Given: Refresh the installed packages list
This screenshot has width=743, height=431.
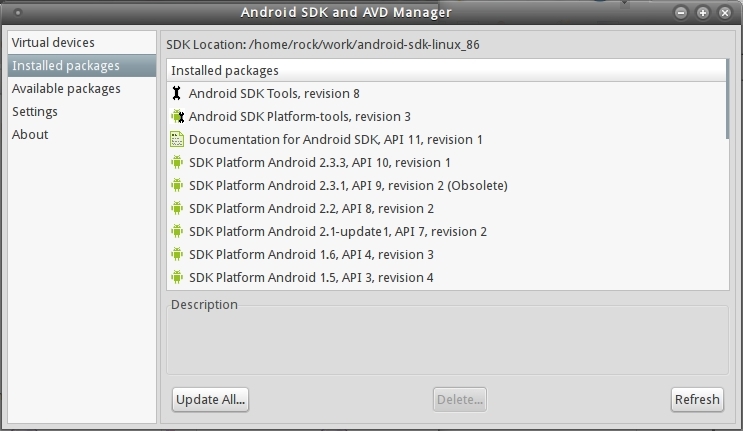Looking at the screenshot, I should (x=697, y=399).
